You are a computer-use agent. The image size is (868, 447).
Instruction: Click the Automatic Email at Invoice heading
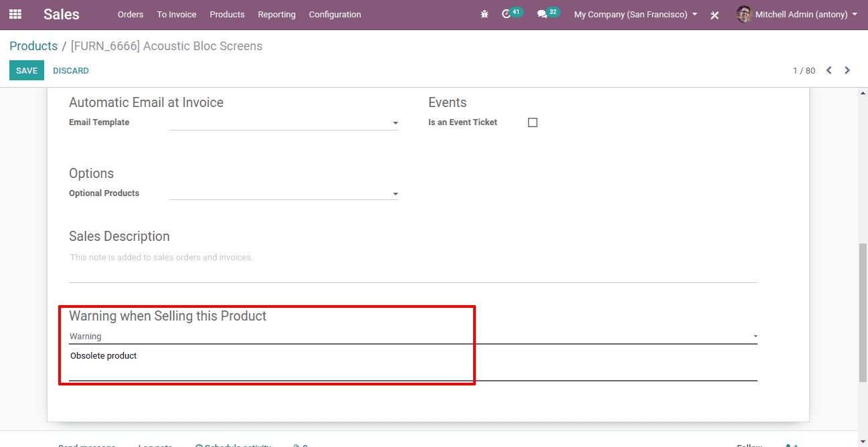point(146,102)
